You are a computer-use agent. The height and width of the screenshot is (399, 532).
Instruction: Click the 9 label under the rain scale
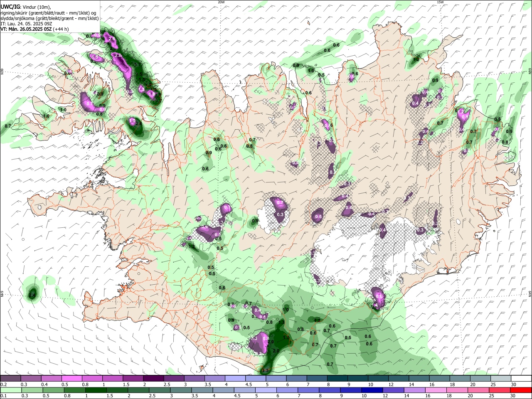[x=342, y=396]
